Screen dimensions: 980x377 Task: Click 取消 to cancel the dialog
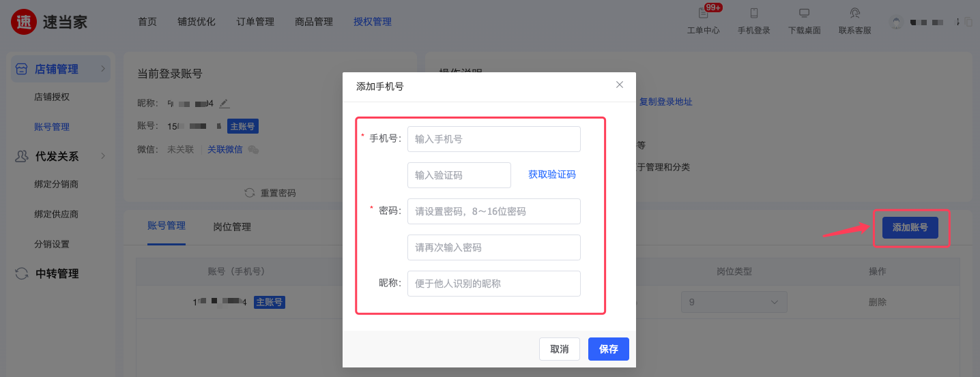point(559,349)
